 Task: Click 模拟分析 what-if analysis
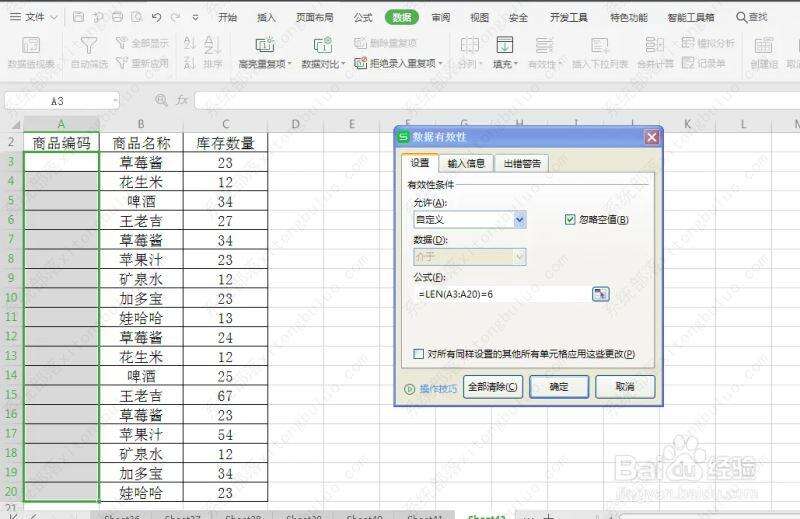(x=708, y=43)
